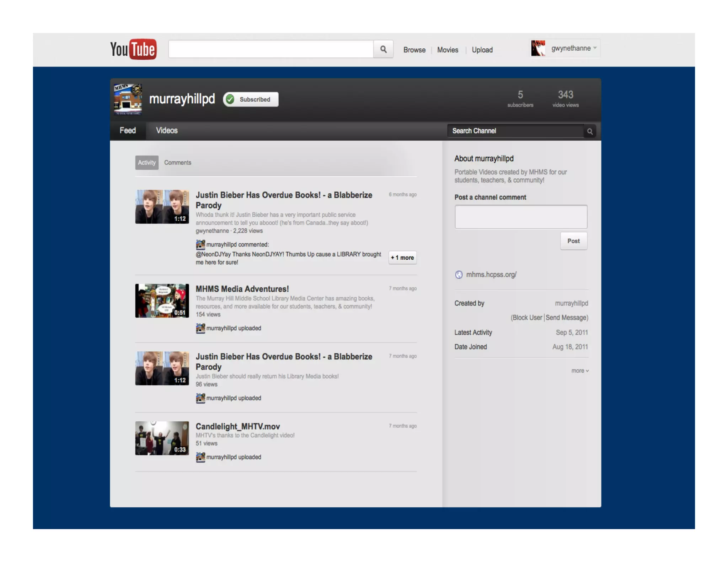728x562 pixels.
Task: Open the Upload link in header
Action: tap(482, 50)
